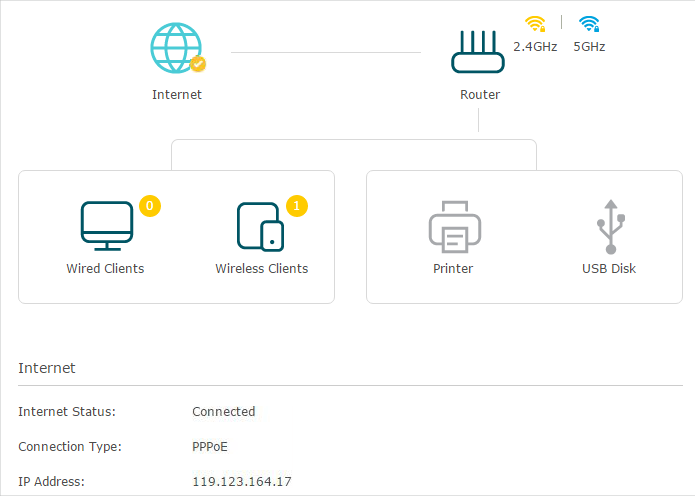Click the Wired Clients label
The image size is (695, 496).
(x=105, y=269)
